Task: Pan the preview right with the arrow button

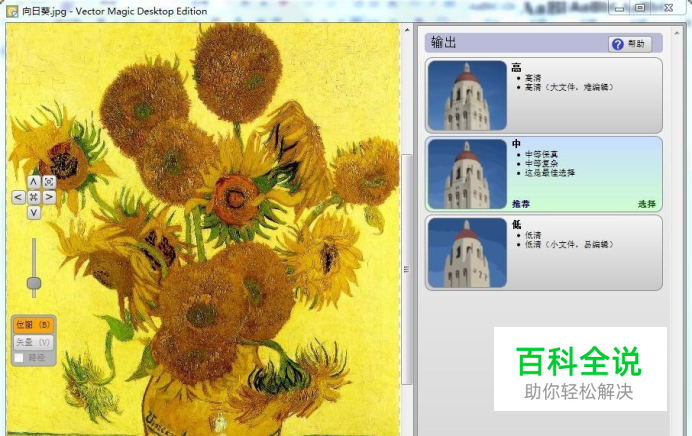Action: click(x=49, y=197)
